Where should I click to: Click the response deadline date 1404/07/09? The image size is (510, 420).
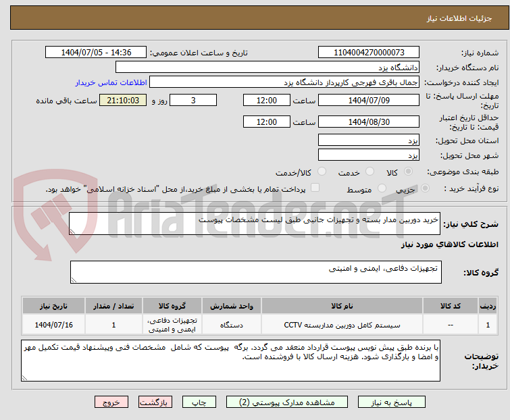pos(369,100)
